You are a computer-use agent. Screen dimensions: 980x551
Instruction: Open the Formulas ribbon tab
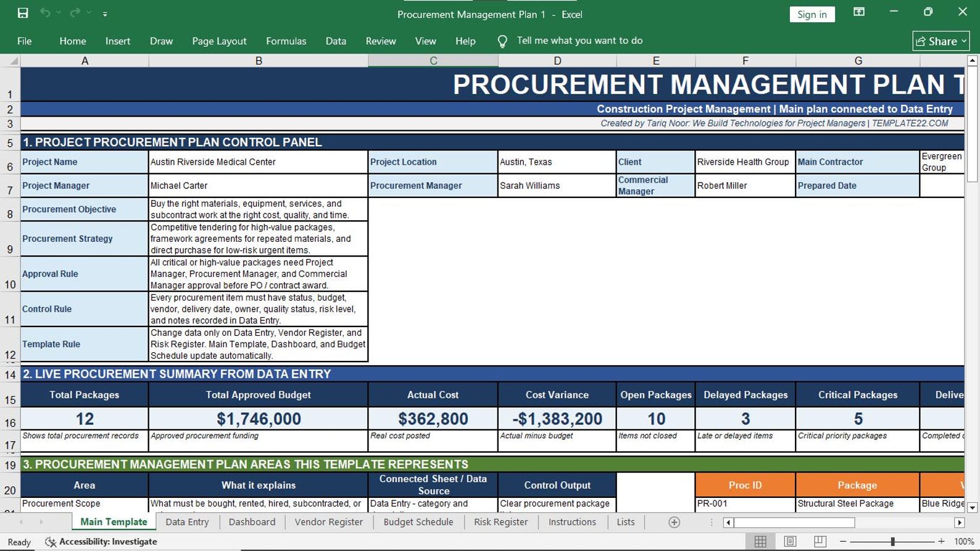pyautogui.click(x=286, y=41)
